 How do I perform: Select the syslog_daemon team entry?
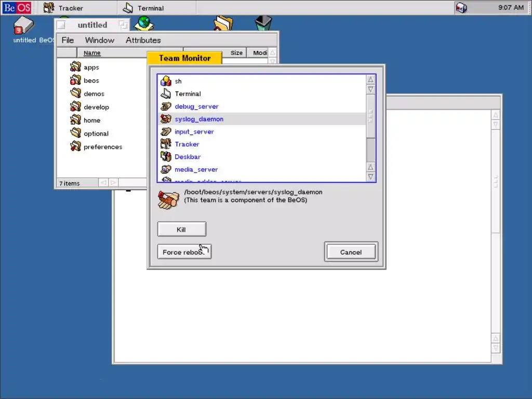coord(262,119)
